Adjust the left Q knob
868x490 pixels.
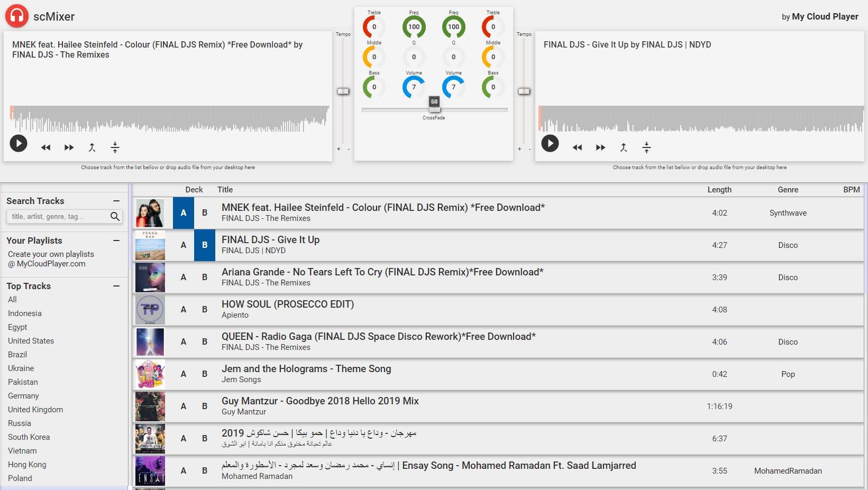point(414,57)
